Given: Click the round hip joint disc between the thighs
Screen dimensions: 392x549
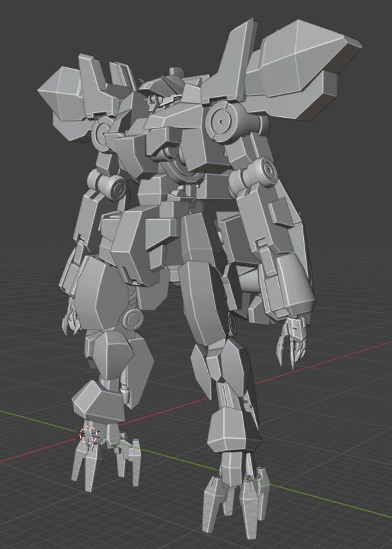Looking at the screenshot, I should tap(132, 320).
